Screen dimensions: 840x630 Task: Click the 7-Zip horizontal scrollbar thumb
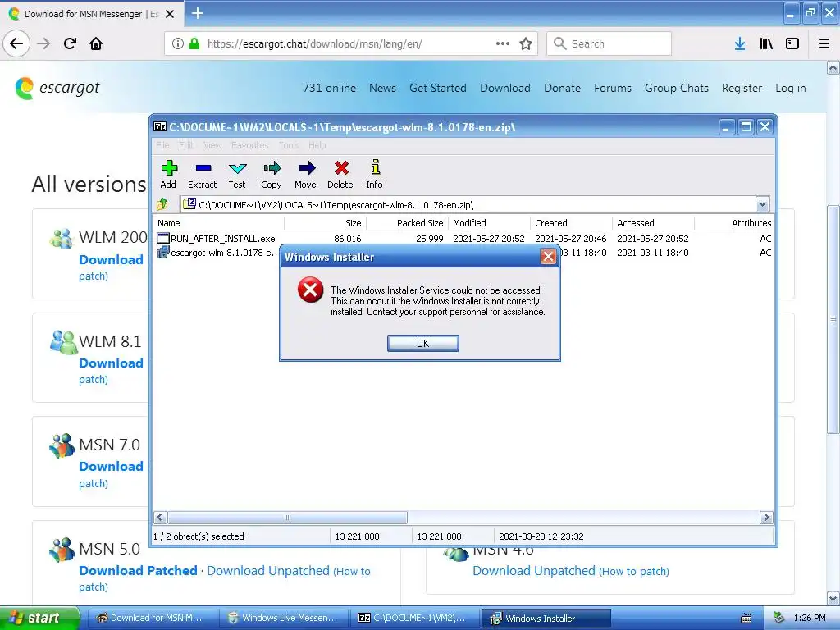pos(287,517)
